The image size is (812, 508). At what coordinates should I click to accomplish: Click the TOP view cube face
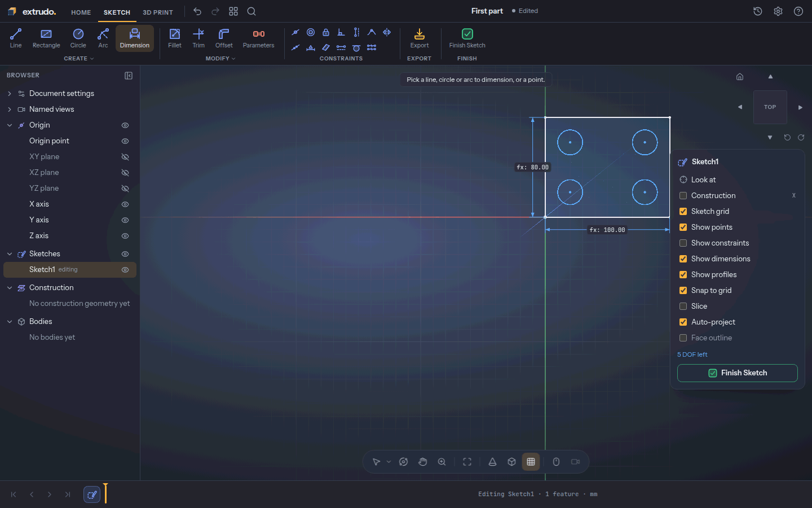pos(770,107)
